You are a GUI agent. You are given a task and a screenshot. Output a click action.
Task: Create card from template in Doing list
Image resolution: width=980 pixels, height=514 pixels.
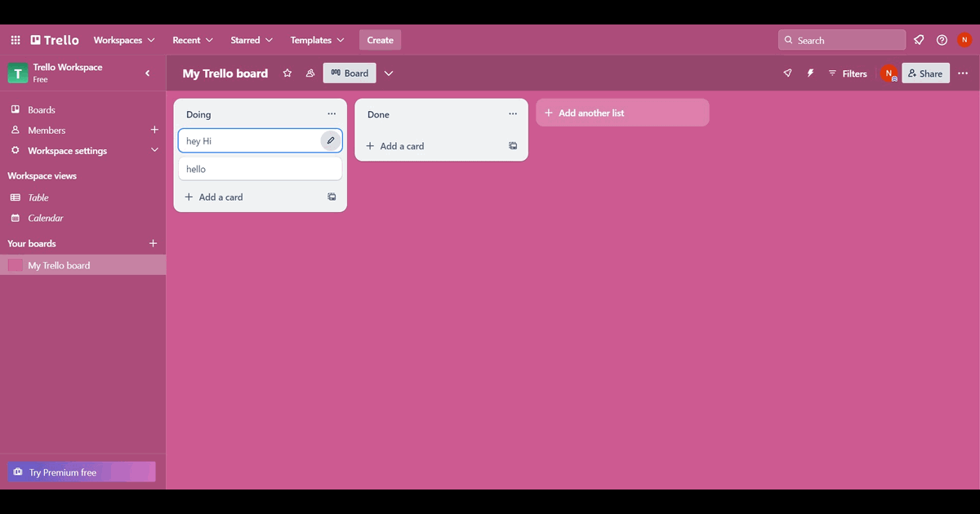pyautogui.click(x=332, y=197)
